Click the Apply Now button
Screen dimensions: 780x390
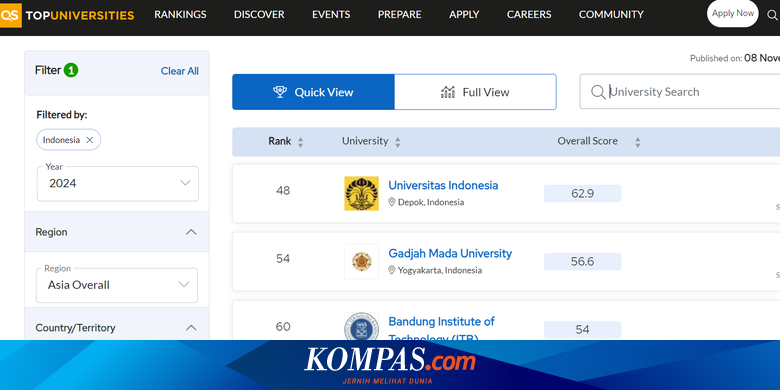click(x=733, y=13)
